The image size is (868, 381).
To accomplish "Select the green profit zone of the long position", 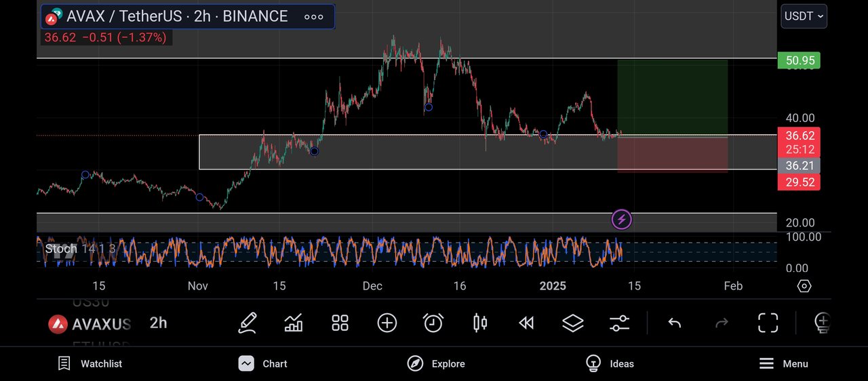I will point(673,98).
